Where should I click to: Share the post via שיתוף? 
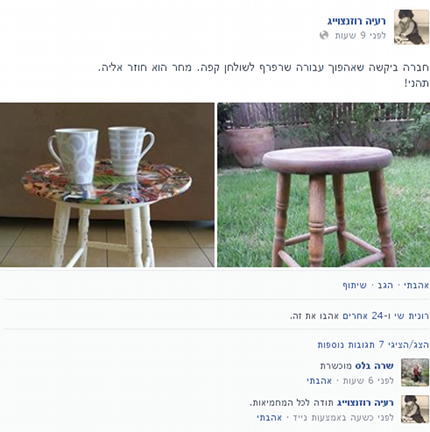(354, 285)
